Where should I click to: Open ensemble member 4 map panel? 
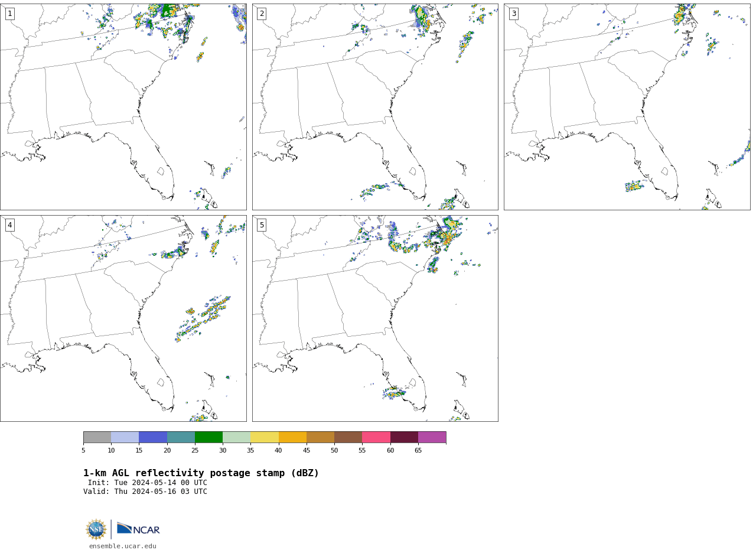123,318
